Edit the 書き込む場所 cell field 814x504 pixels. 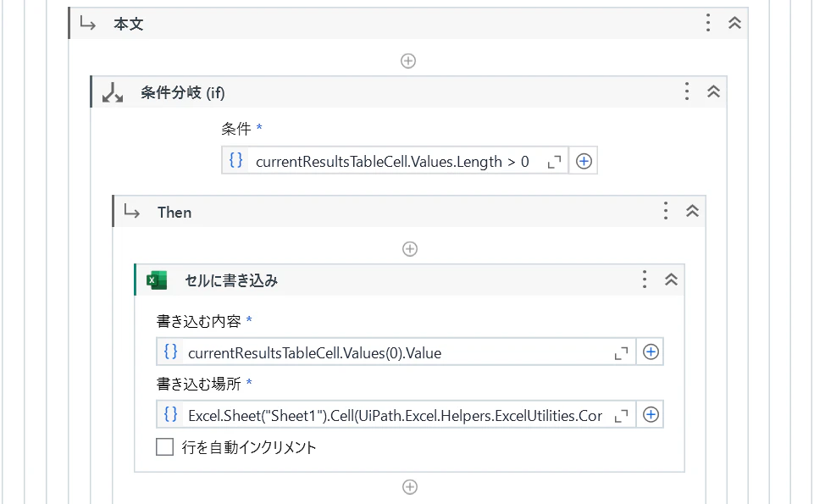pos(397,415)
